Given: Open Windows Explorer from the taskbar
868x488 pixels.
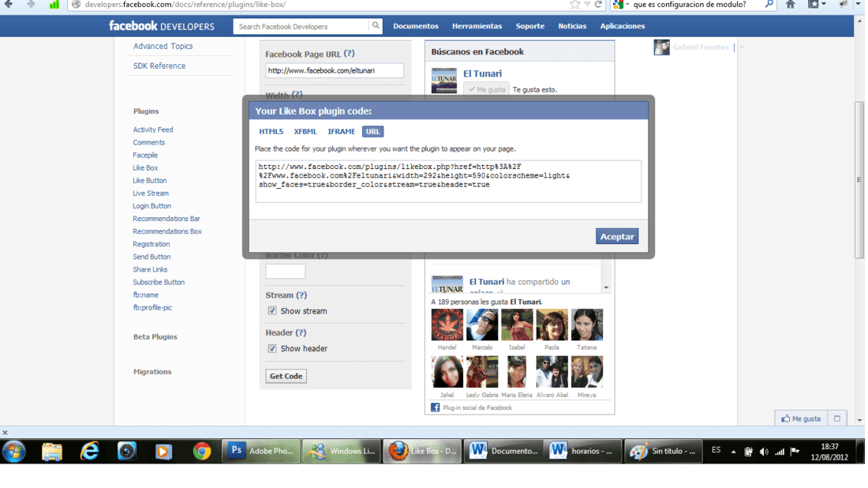Looking at the screenshot, I should [x=52, y=452].
